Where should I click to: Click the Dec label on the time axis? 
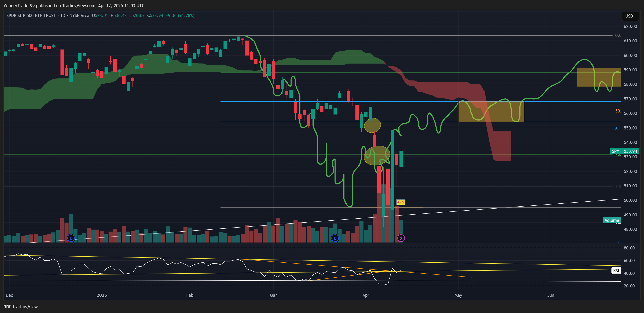pyautogui.click(x=9, y=295)
